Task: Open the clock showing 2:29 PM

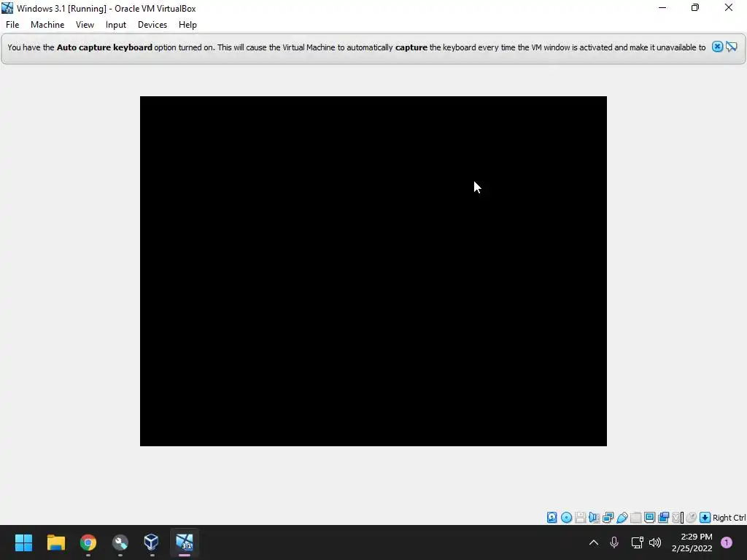Action: 692,542
